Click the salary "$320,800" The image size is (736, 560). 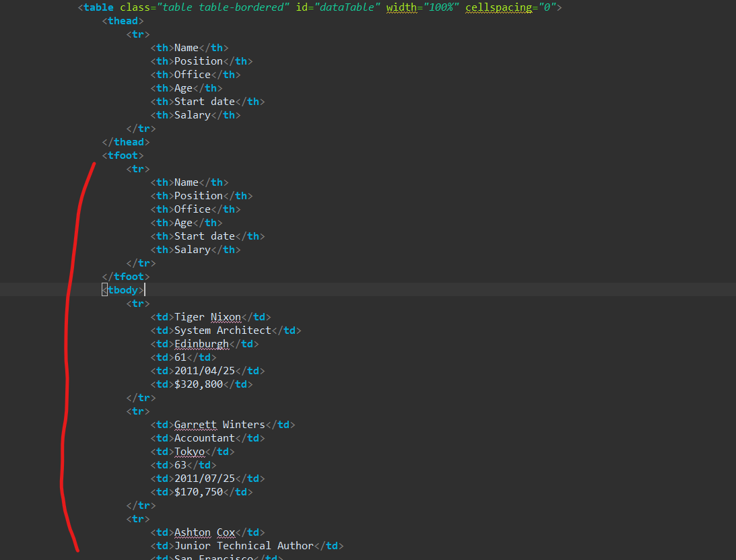click(x=199, y=384)
